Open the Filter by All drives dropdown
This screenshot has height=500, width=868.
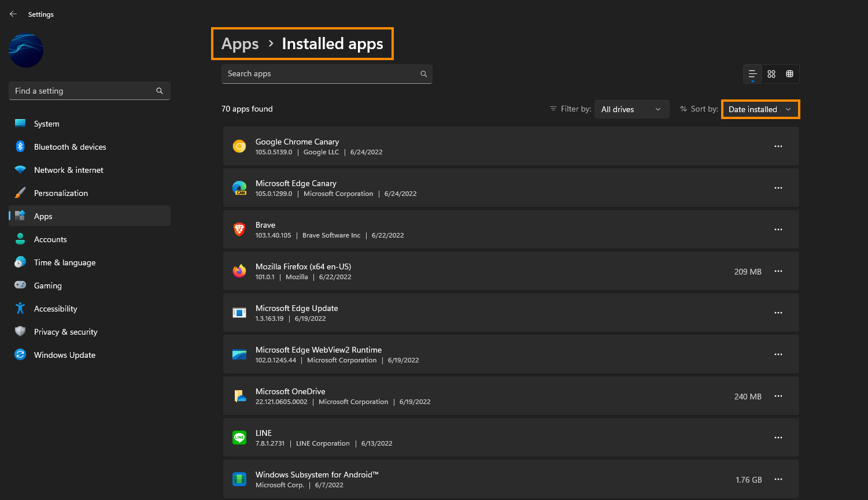[631, 109]
